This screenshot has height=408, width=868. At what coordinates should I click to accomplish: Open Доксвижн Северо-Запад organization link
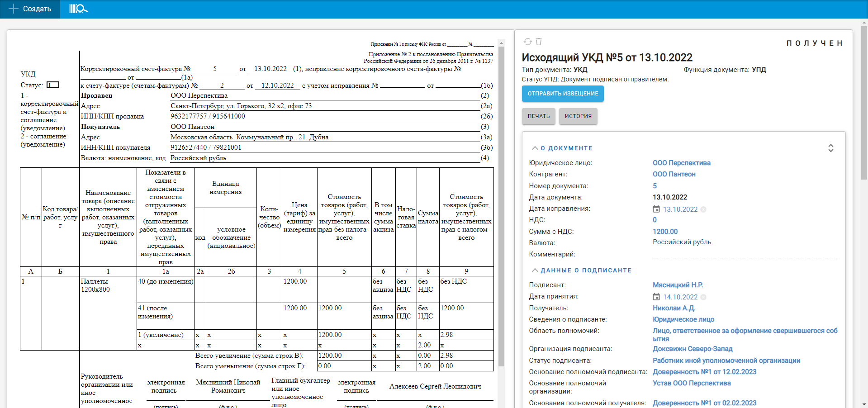coord(693,349)
